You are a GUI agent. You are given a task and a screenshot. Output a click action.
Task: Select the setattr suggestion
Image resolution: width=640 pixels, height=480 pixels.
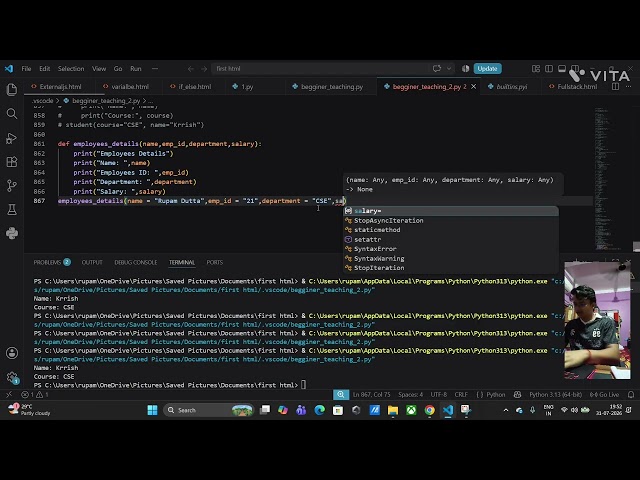(x=451, y=239)
